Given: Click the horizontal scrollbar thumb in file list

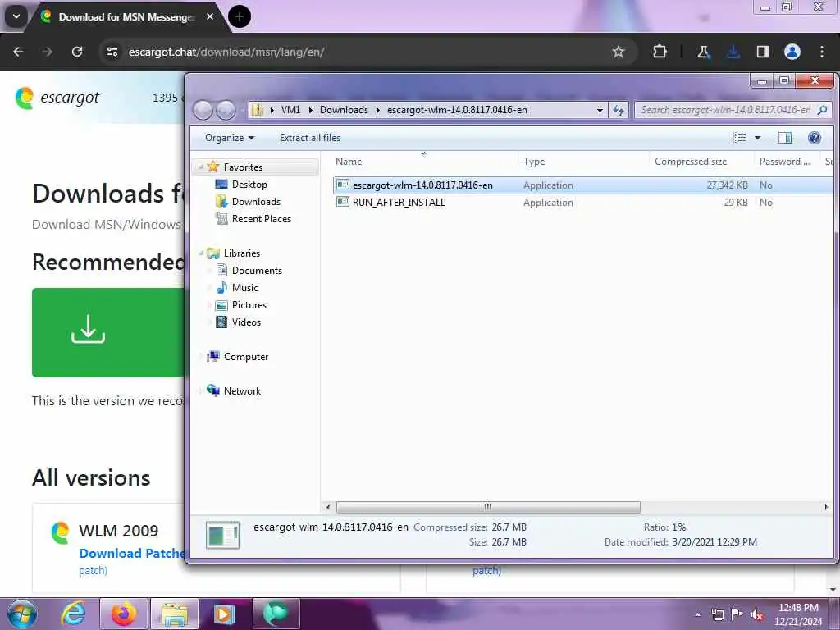Looking at the screenshot, I should (x=487, y=507).
